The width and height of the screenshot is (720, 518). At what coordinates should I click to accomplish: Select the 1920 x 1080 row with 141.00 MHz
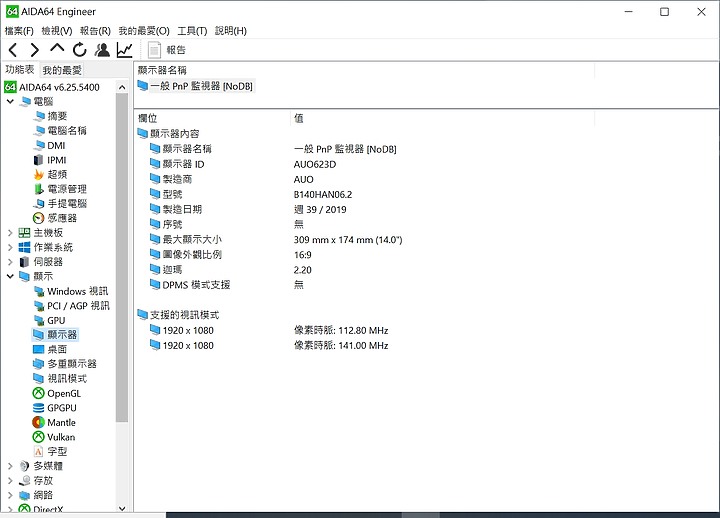point(269,345)
